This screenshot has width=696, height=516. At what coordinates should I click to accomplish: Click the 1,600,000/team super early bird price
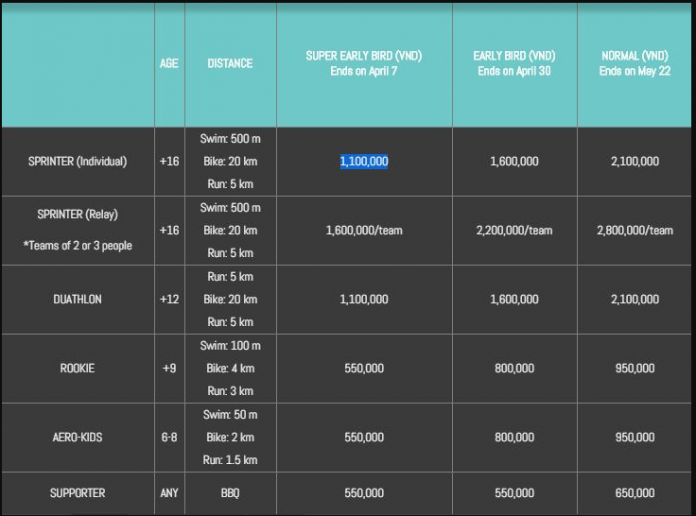tap(364, 230)
